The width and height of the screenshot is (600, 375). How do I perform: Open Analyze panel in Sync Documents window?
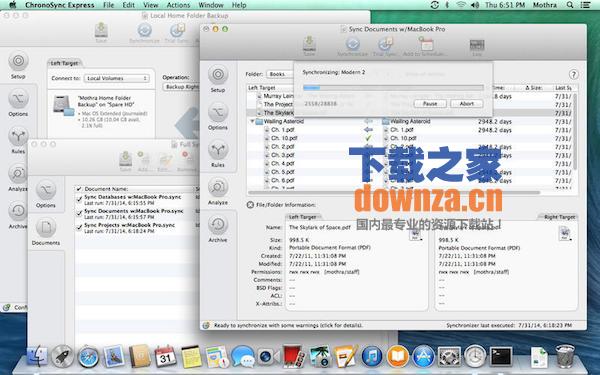(218, 191)
